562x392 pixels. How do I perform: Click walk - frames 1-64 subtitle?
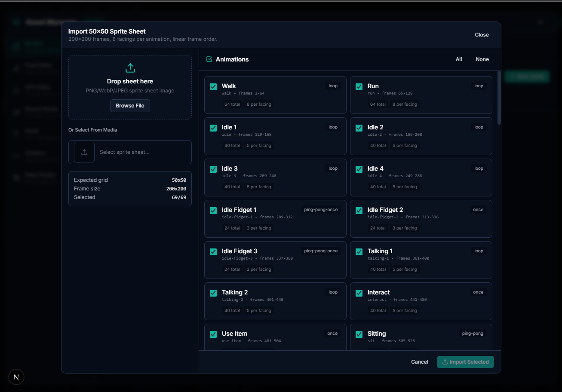click(243, 93)
